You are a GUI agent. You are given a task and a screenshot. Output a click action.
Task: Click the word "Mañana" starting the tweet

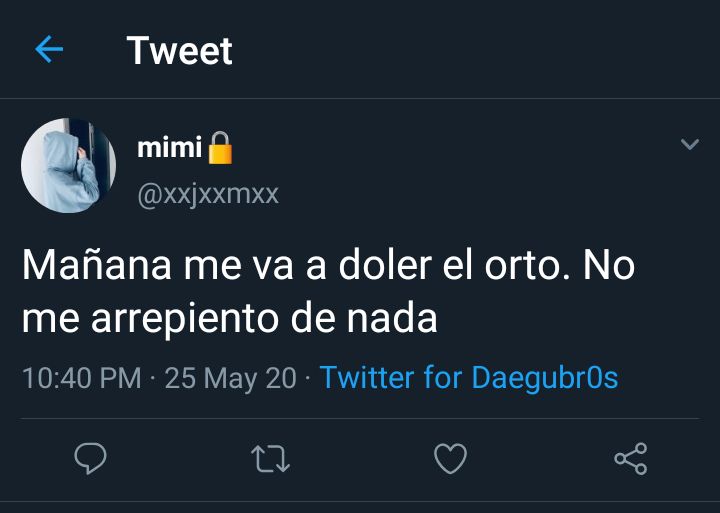(97, 264)
